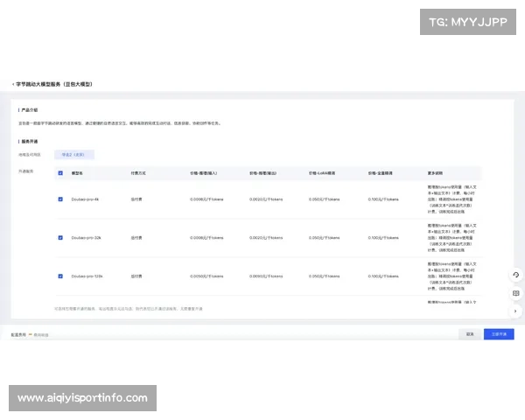
Task: Uncheck the Doubao-pro-4k model checkbox
Action: point(60,199)
